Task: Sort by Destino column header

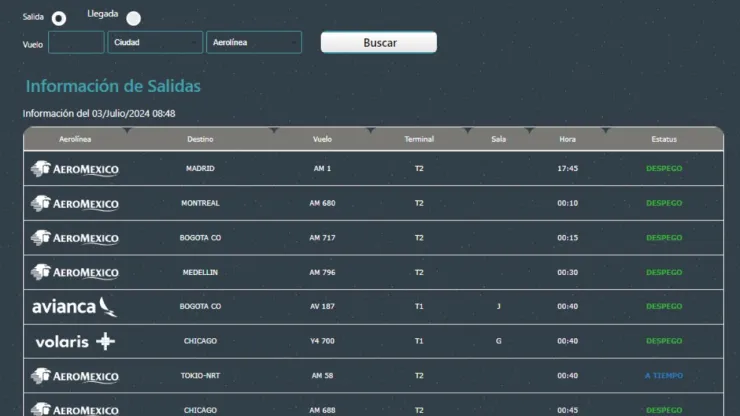Action: [200, 139]
